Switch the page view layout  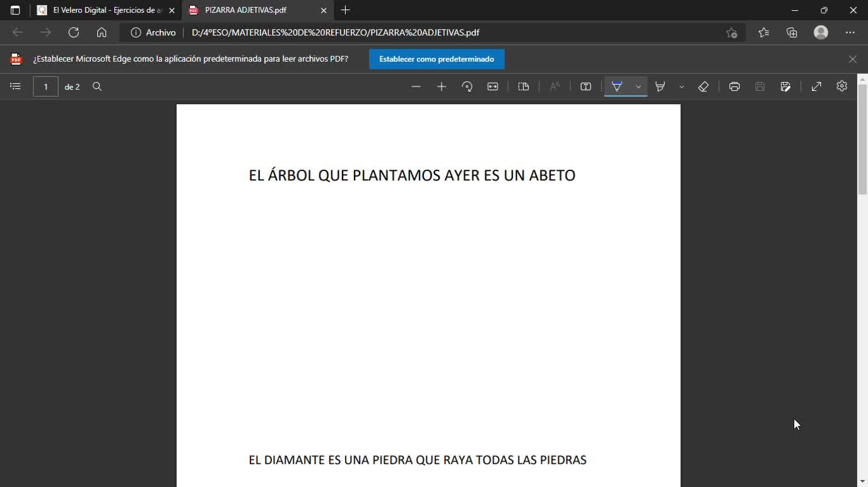524,86
